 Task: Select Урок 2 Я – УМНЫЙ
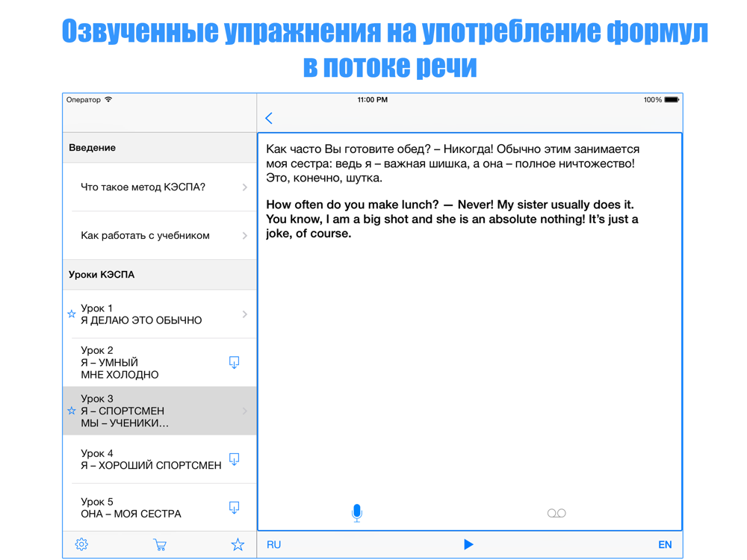point(160,362)
